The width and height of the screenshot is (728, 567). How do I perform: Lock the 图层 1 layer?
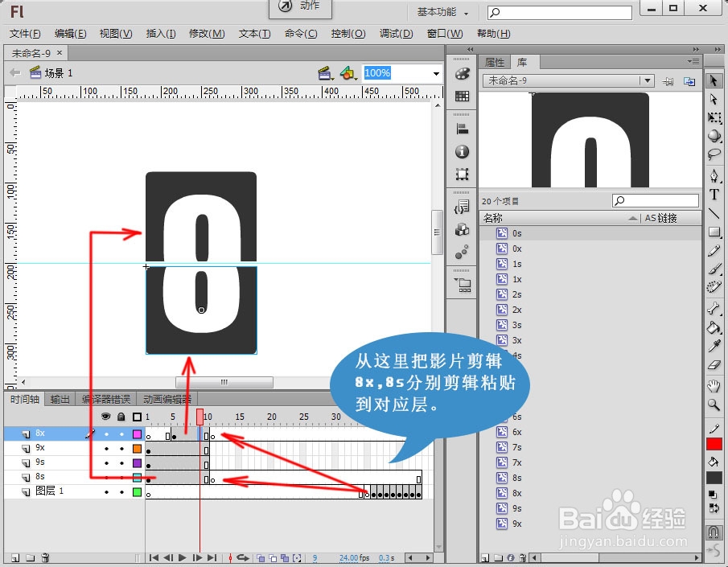[x=121, y=491]
